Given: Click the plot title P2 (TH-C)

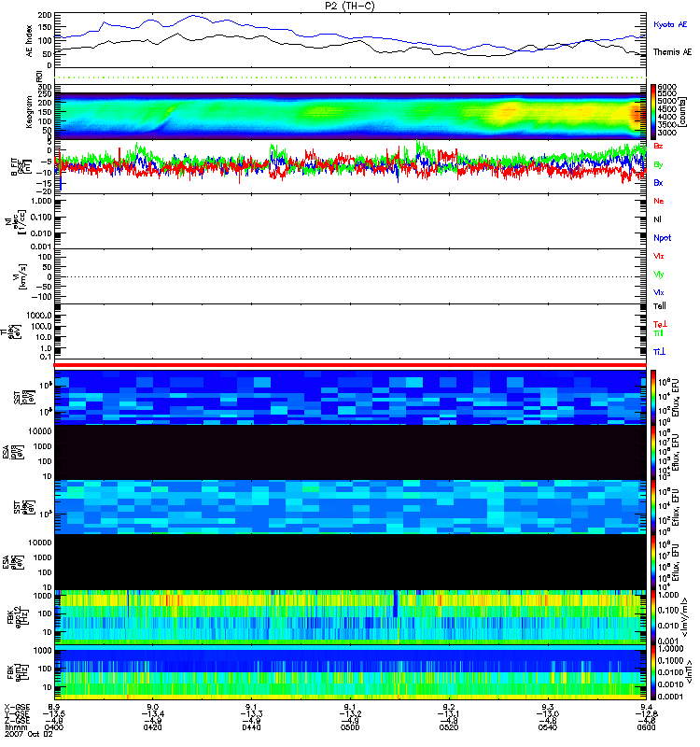Looking at the screenshot, I should coord(349,6).
